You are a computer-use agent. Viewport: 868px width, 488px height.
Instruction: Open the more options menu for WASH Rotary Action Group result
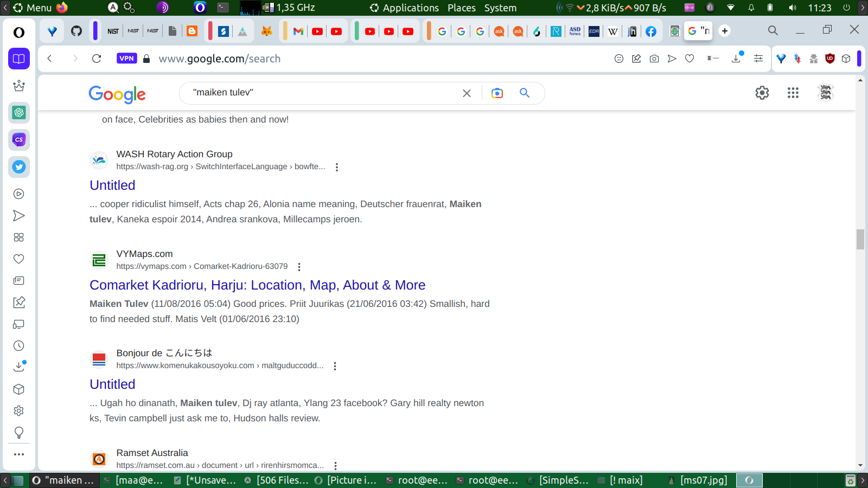click(337, 167)
